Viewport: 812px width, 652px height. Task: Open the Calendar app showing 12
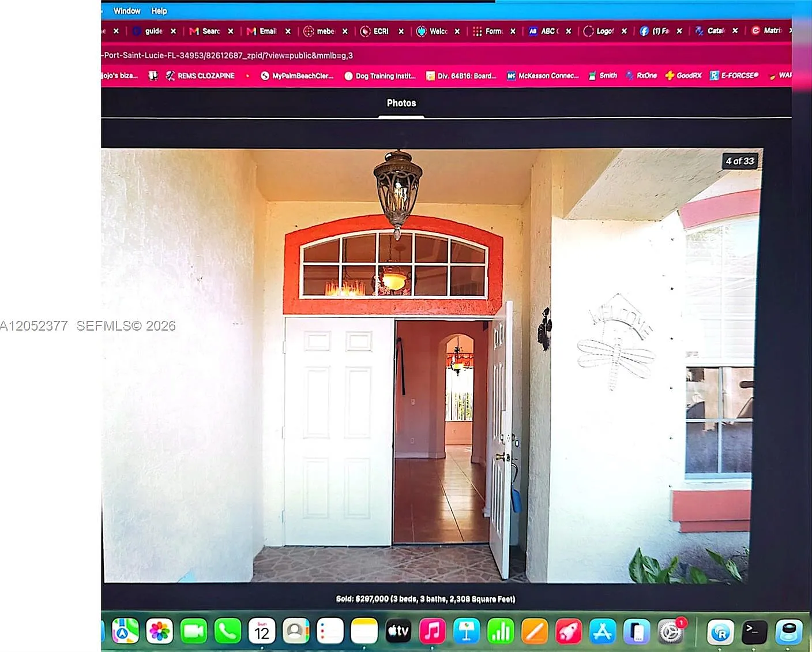click(x=262, y=631)
